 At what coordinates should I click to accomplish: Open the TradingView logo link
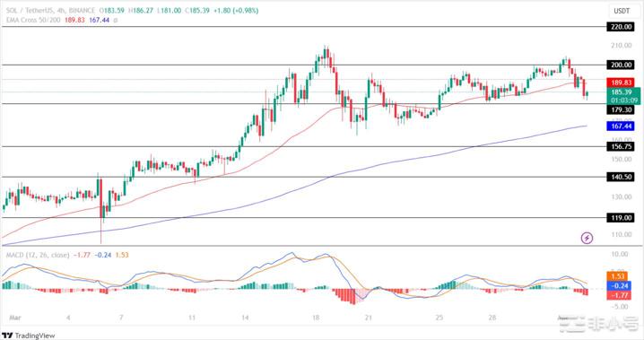[x=28, y=336]
